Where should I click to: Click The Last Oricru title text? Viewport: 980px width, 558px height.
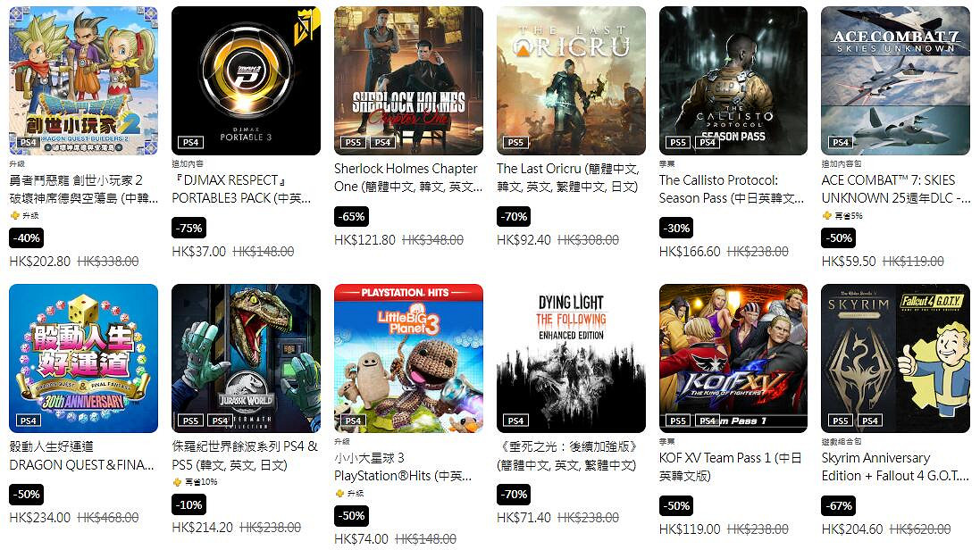point(568,178)
